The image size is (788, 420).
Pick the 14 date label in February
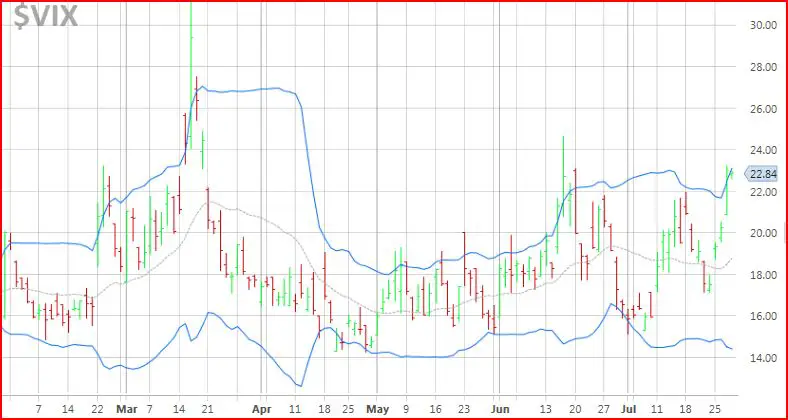tap(68, 409)
